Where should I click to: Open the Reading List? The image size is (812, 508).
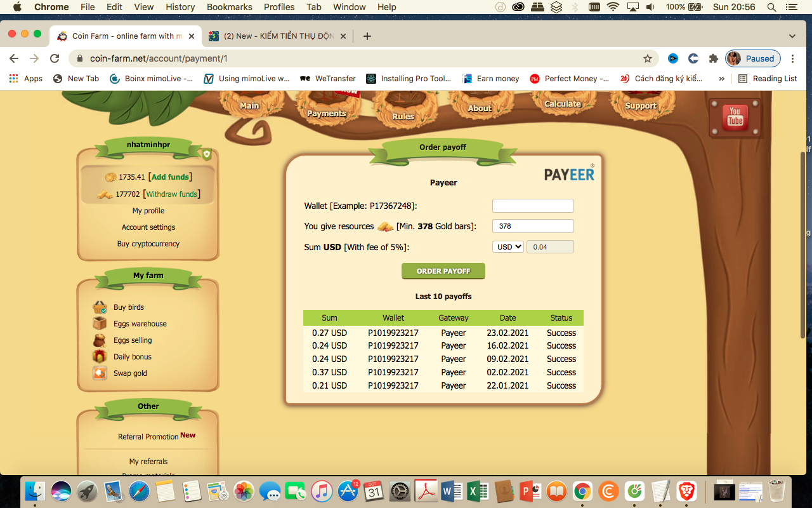click(768, 79)
